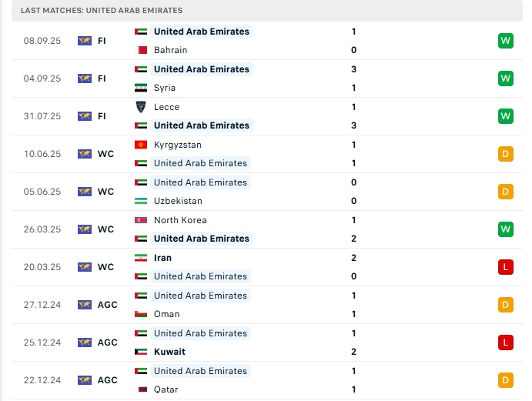This screenshot has height=401, width=532.
Task: Click the Syria flag icon
Action: [x=141, y=88]
